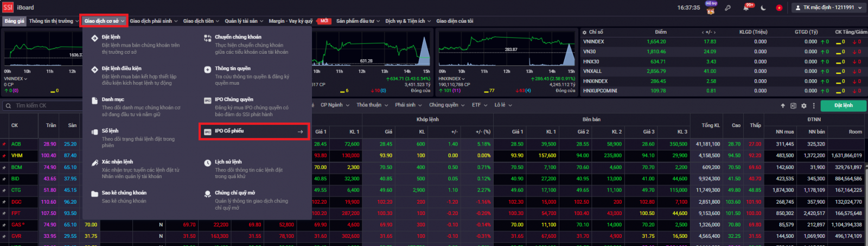Toggle dark mode moon icon

pyautogui.click(x=763, y=8)
